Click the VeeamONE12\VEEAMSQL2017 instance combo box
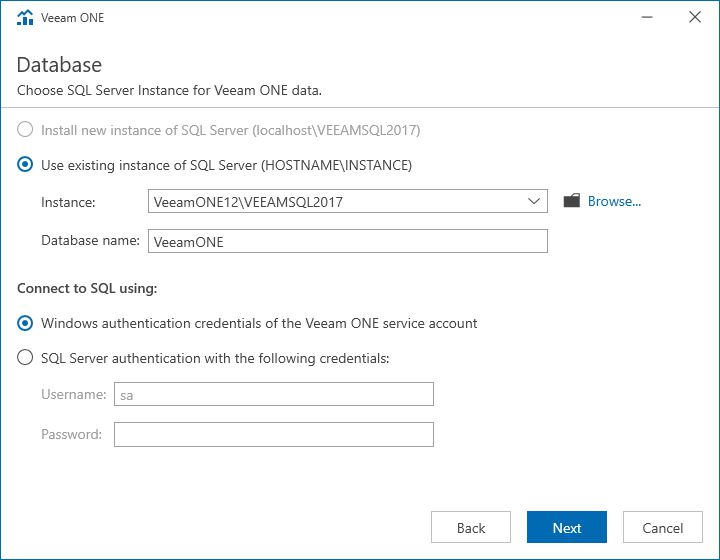The height and width of the screenshot is (560, 720). (348, 201)
